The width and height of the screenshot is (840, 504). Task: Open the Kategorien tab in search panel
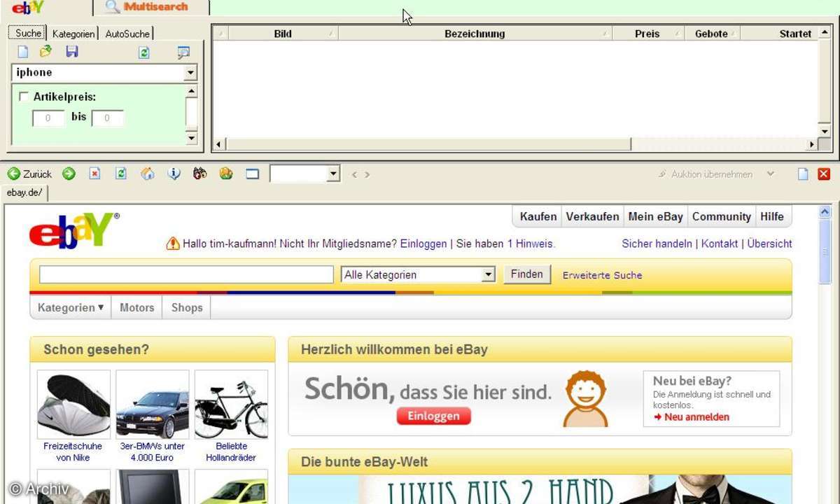pyautogui.click(x=73, y=34)
